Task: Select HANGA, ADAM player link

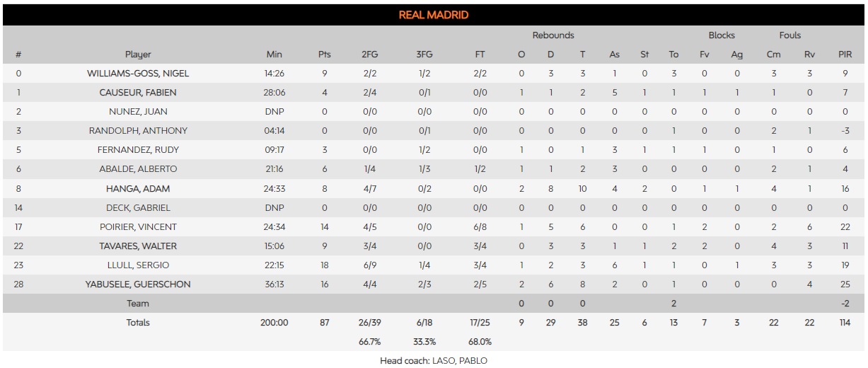Action: point(138,189)
